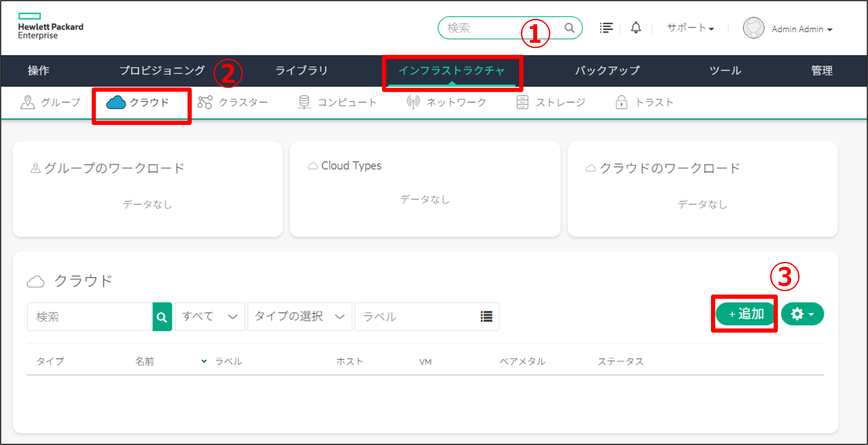
Task: Open the クラウド subtab with cloud icon
Action: pyautogui.click(x=138, y=102)
